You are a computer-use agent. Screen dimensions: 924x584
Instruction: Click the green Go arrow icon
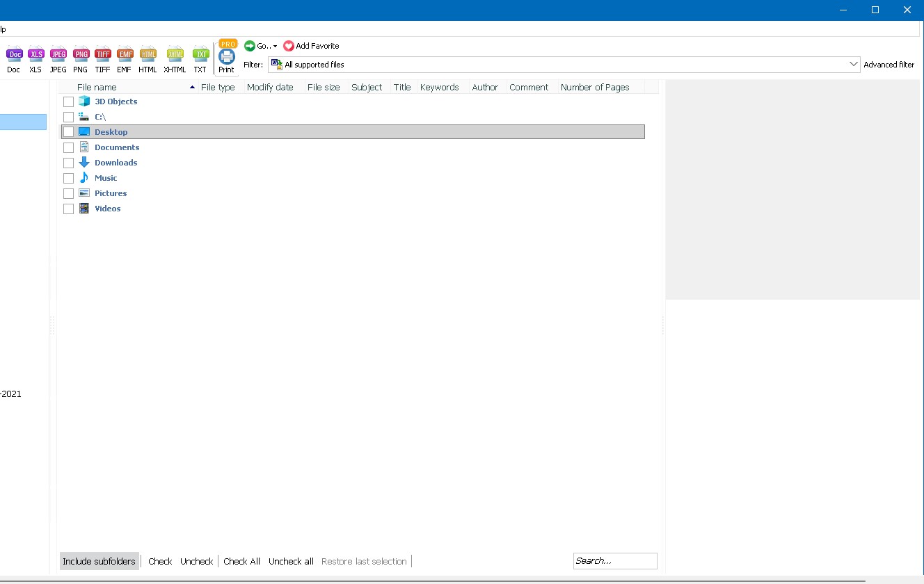pyautogui.click(x=250, y=46)
